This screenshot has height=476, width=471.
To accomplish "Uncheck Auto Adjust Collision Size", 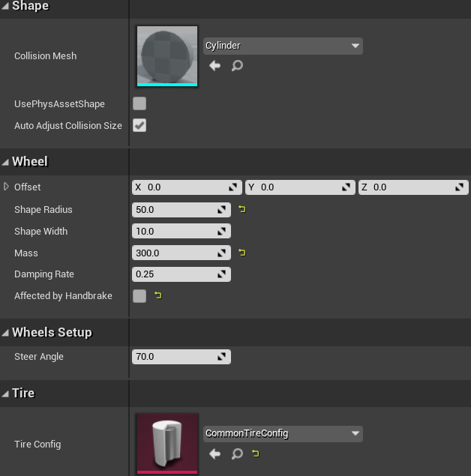I will click(x=139, y=125).
